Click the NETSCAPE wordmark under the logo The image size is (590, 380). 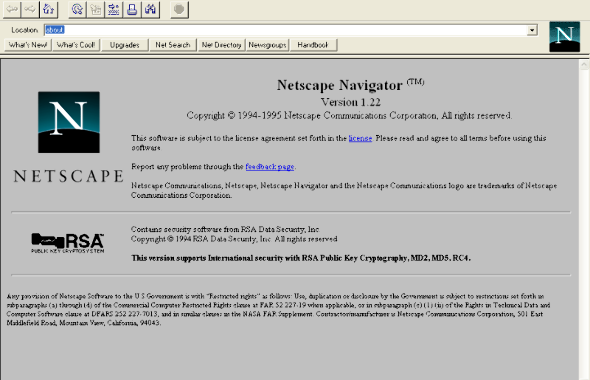click(x=68, y=176)
